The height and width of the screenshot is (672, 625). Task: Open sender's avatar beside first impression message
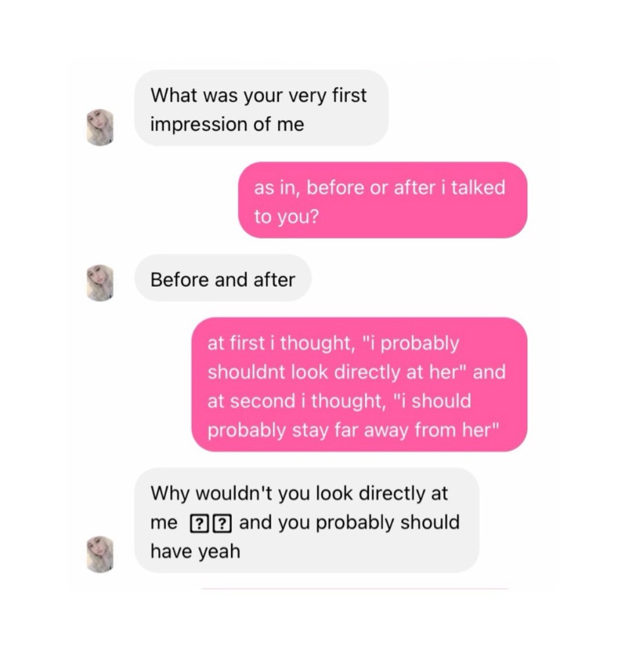pyautogui.click(x=100, y=127)
